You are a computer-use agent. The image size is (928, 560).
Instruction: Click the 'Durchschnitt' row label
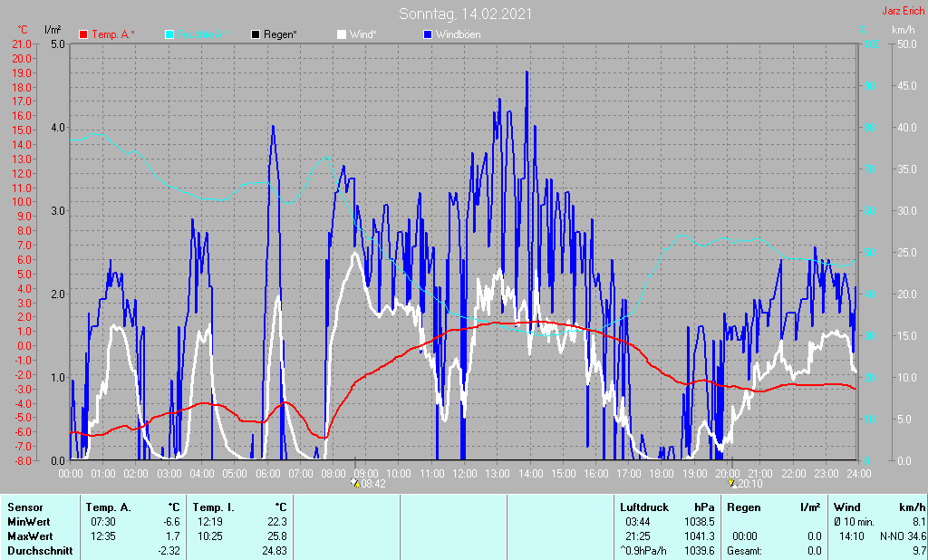40,551
